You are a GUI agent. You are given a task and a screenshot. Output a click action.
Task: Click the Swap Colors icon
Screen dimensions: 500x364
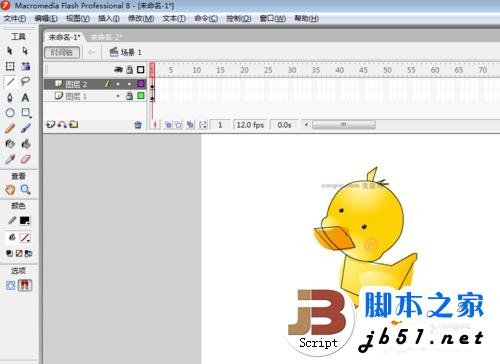pos(29,254)
